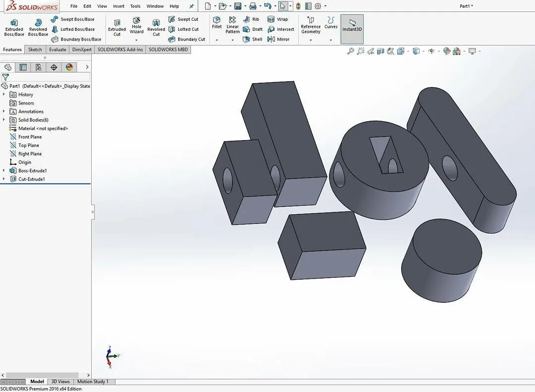535x392 pixels.
Task: Click Zoom to Fit in view toolbar
Action: (350, 51)
